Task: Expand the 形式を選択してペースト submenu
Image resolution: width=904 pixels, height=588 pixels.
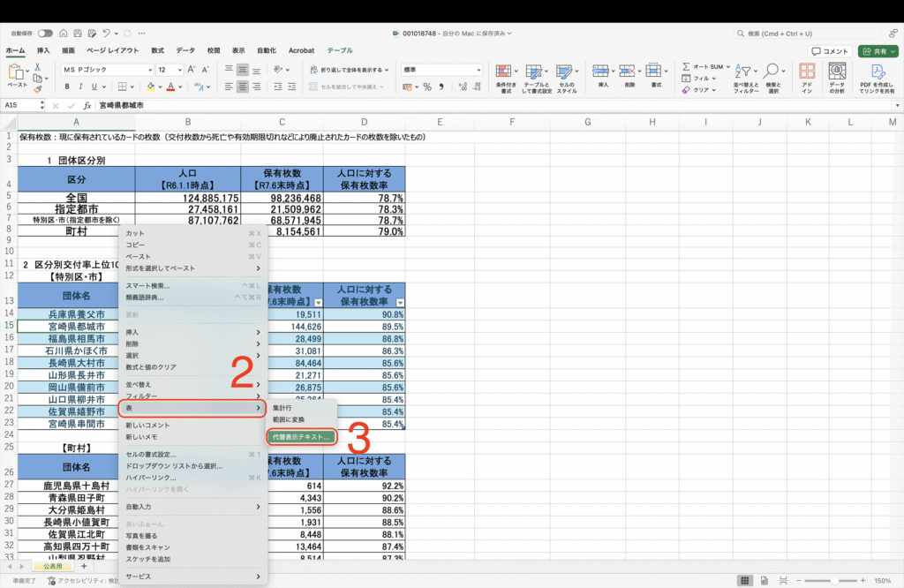Action: [192, 268]
